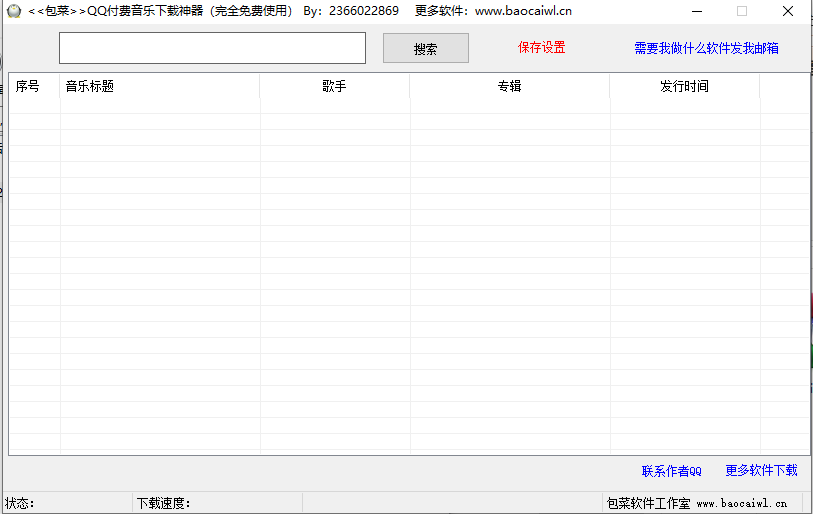Click the app icon in title bar
Image resolution: width=813 pixels, height=514 pixels.
[x=14, y=11]
